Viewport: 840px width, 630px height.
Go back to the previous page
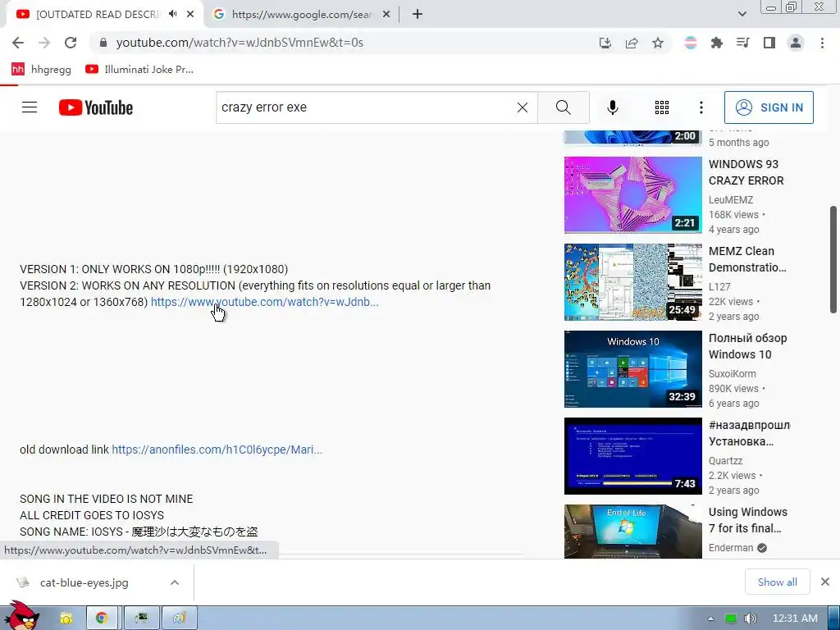point(18,43)
